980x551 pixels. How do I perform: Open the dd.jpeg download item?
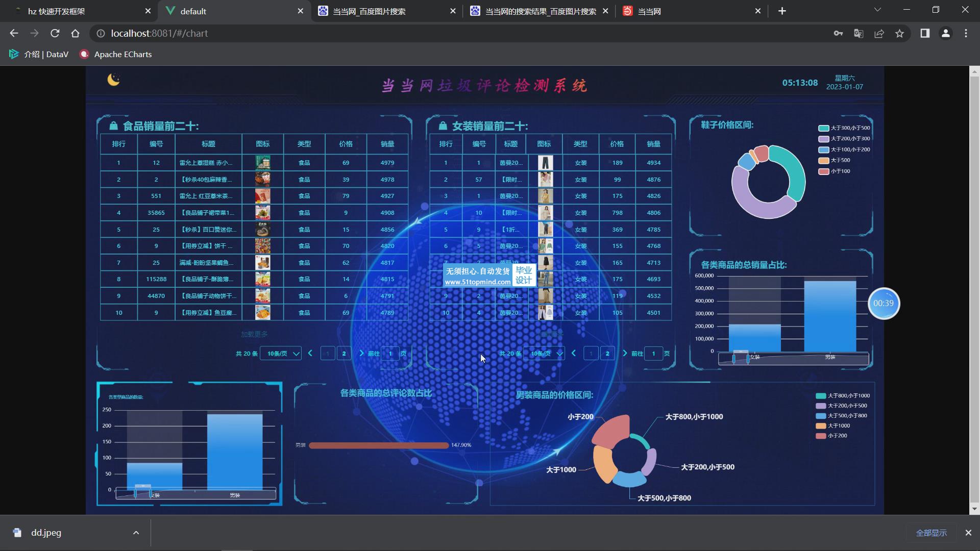point(46,533)
